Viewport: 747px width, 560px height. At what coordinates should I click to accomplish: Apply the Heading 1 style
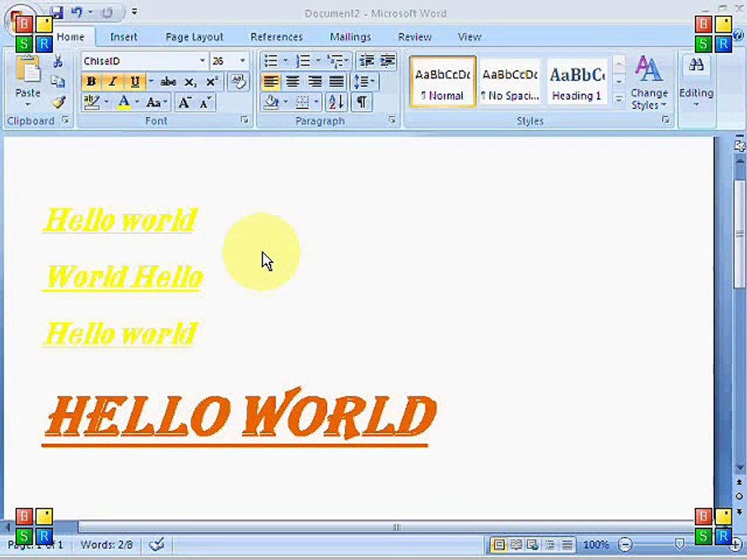pyautogui.click(x=577, y=82)
